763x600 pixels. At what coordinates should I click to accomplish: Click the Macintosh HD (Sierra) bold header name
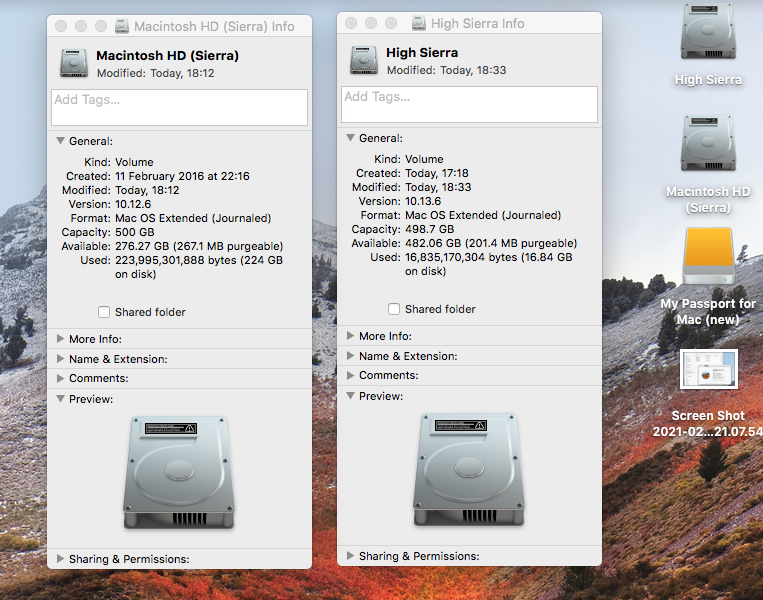(167, 55)
